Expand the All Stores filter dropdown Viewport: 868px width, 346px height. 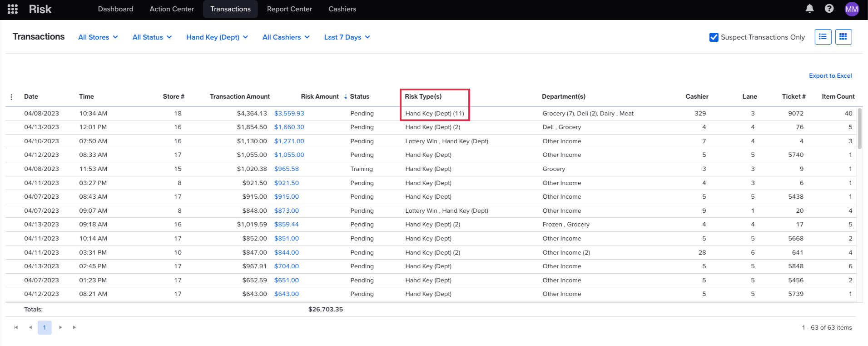(x=98, y=37)
